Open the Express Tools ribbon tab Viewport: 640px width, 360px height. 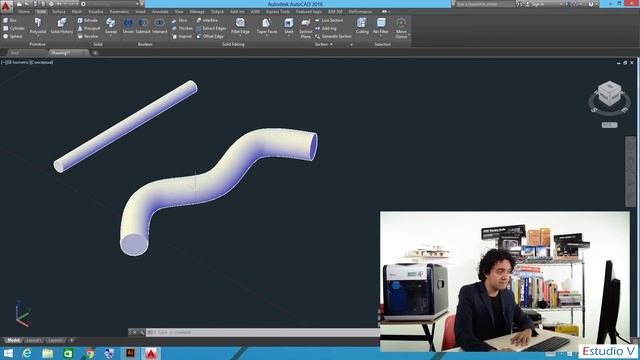pyautogui.click(x=278, y=12)
